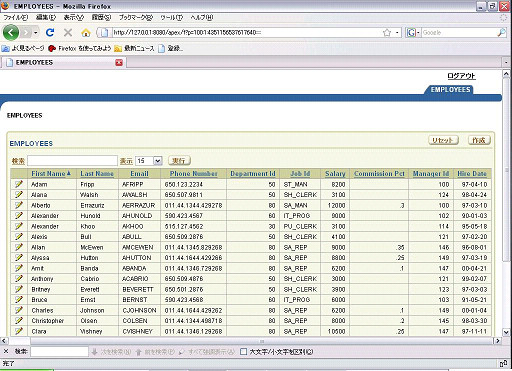
Task: Edit Alexander Khoo row pencil icon
Action: coord(19,226)
